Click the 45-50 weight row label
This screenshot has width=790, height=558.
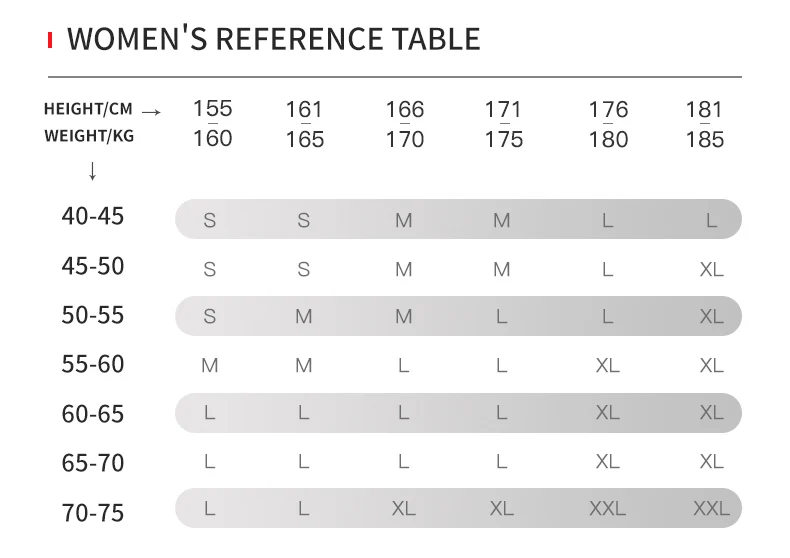tap(93, 266)
